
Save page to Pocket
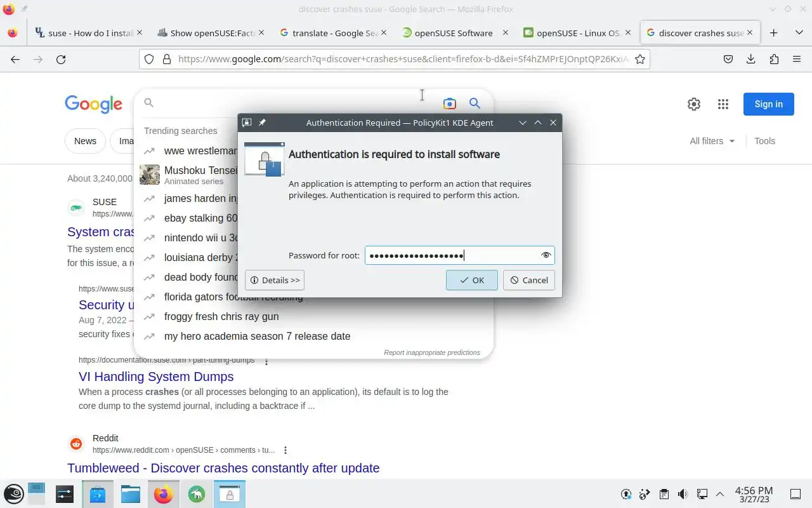pos(728,59)
